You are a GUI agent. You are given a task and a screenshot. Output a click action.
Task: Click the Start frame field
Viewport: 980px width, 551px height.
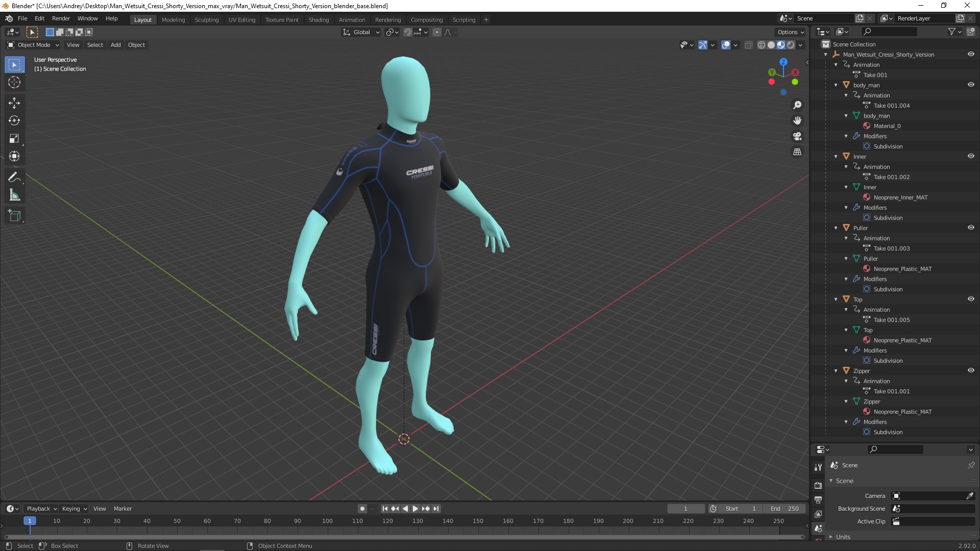pyautogui.click(x=741, y=509)
